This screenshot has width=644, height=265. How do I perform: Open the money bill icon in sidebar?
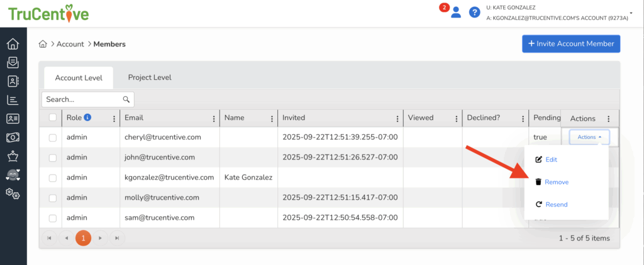[x=13, y=138]
